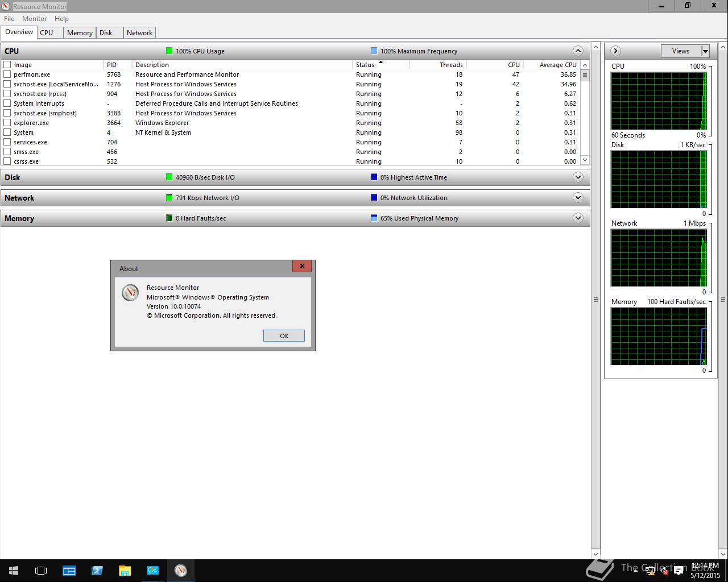The image size is (728, 582).
Task: Sort by the Threads column header
Action: point(438,65)
